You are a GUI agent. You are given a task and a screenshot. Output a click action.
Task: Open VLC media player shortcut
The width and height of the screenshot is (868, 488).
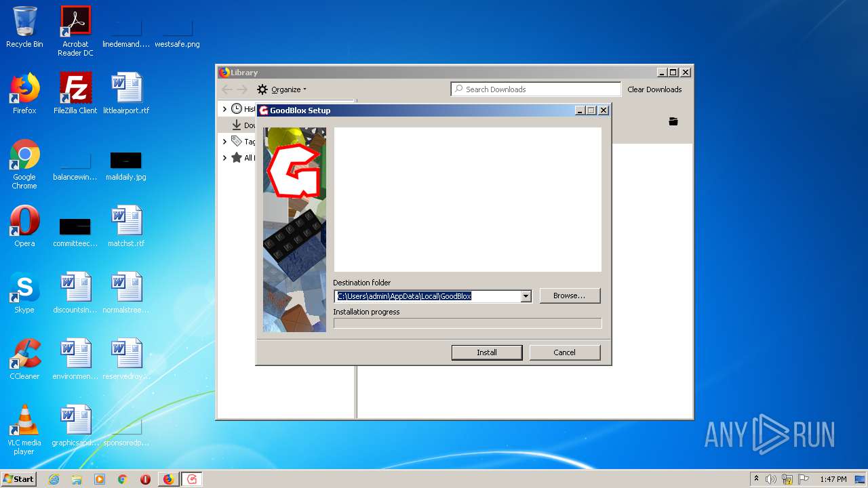[24, 430]
